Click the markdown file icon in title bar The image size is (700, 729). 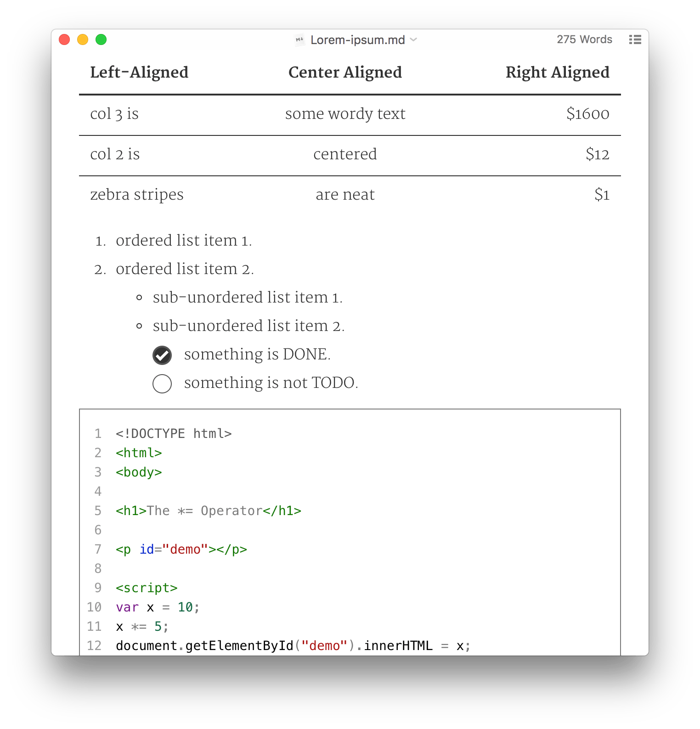[299, 40]
